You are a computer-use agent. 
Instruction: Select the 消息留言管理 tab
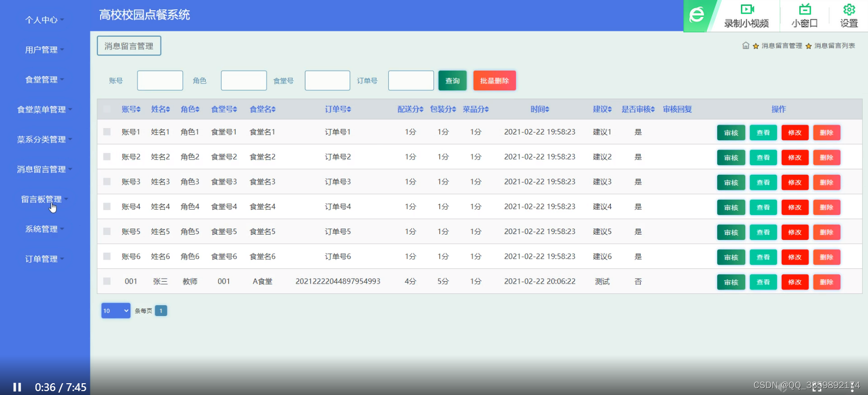point(129,46)
